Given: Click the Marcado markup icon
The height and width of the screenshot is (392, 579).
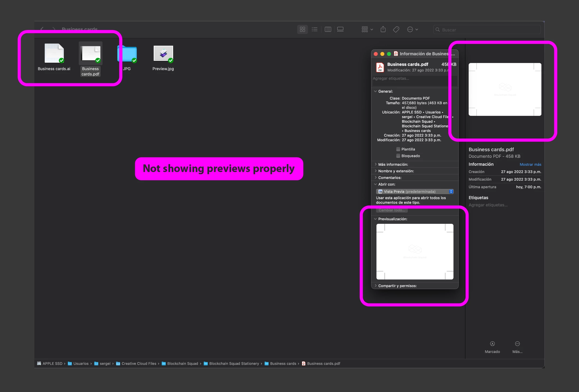Looking at the screenshot, I should tap(492, 344).
